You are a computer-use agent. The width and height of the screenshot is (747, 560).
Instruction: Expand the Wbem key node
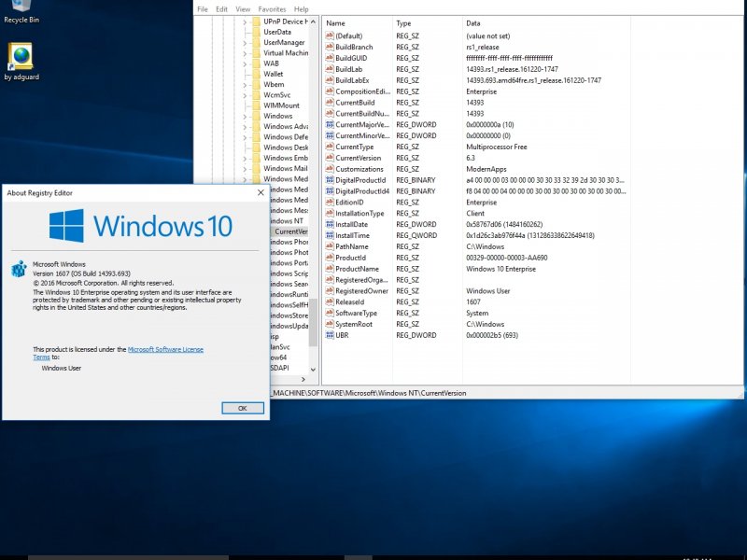coord(245,84)
